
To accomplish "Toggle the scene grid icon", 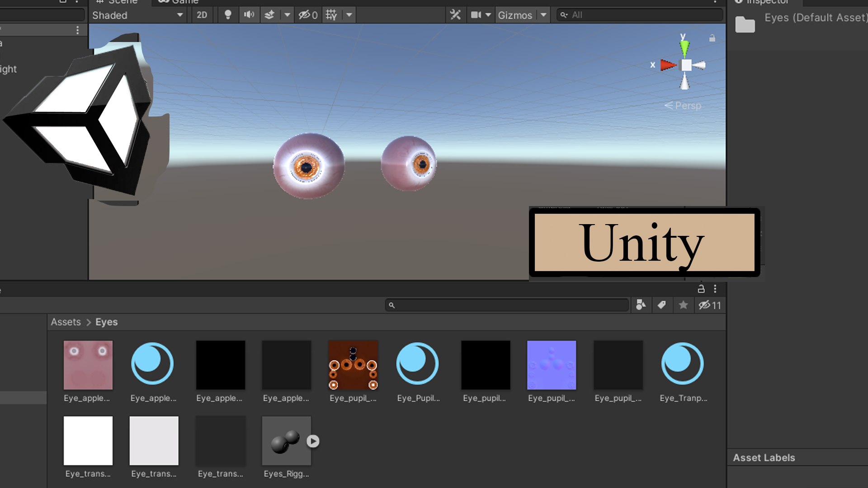I will tap(331, 15).
